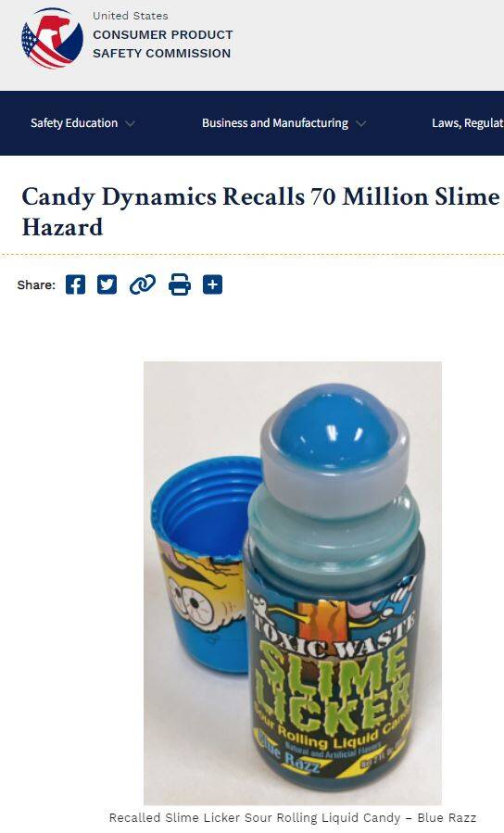Screen dimensions: 504x833
Task: Share article on Facebook
Action: (x=75, y=284)
